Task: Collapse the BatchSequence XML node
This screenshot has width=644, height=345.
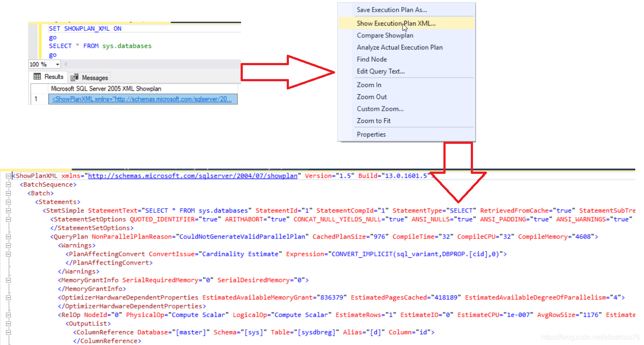Action: click(9, 184)
